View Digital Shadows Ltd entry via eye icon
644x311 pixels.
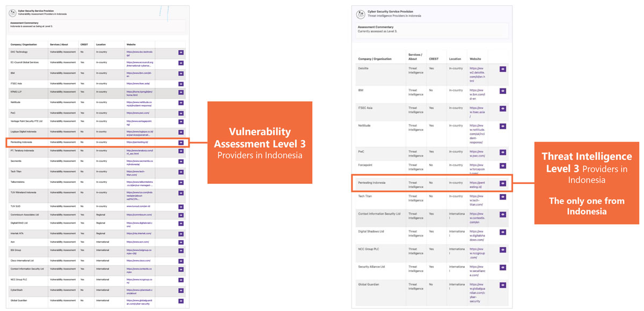503,232
